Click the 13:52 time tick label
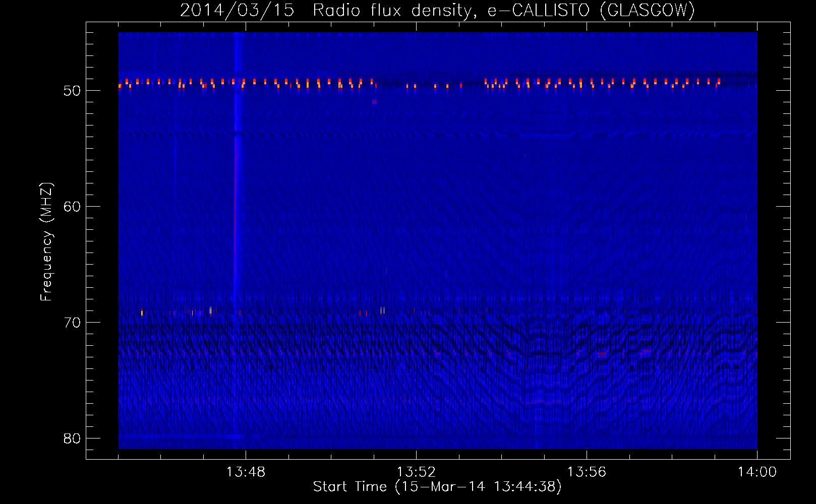Image resolution: width=816 pixels, height=504 pixels. [x=416, y=472]
